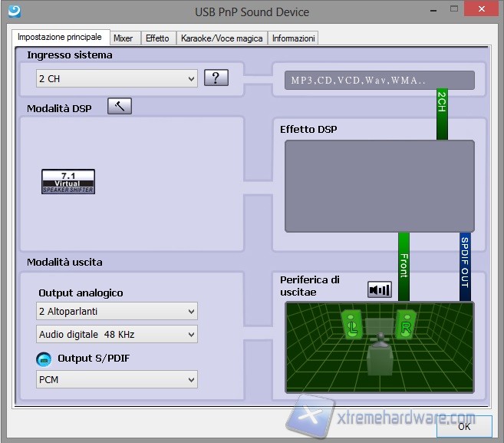The width and height of the screenshot is (504, 443).
Task: Expand the 2 CH system input dropdown
Action: 117,78
